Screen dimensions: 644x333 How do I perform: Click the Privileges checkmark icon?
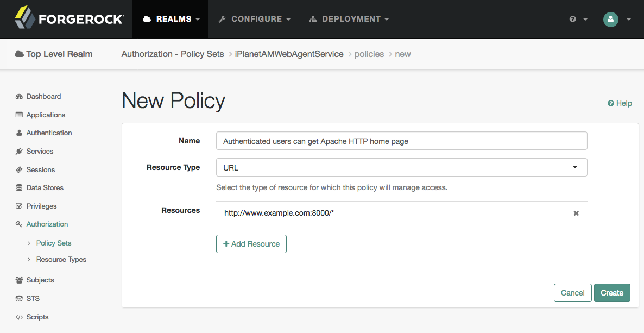[x=19, y=205]
